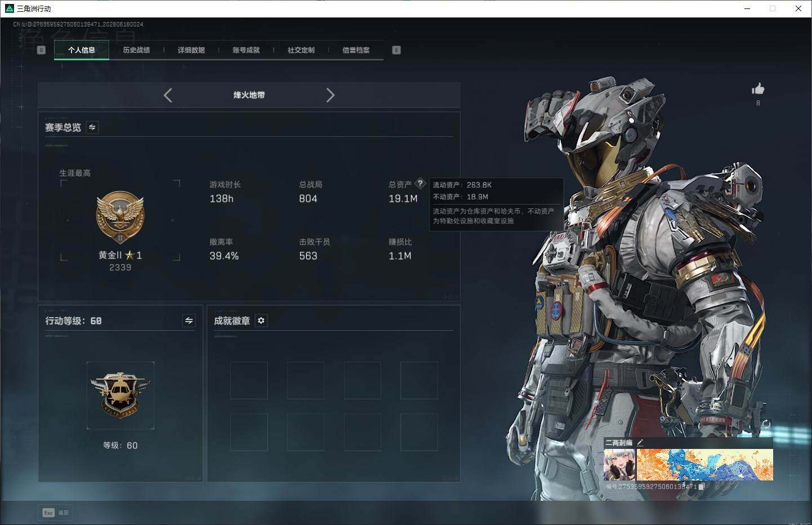Edit the name 二两刺痛 with pencil icon
The width and height of the screenshot is (812, 525).
click(640, 443)
